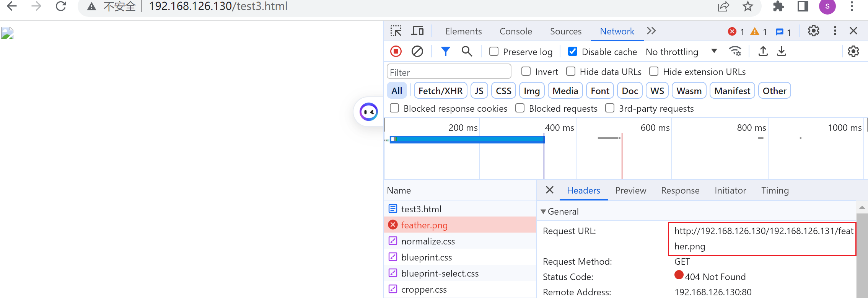868x298 pixels.
Task: Click the import HAR upload icon
Action: (x=763, y=51)
